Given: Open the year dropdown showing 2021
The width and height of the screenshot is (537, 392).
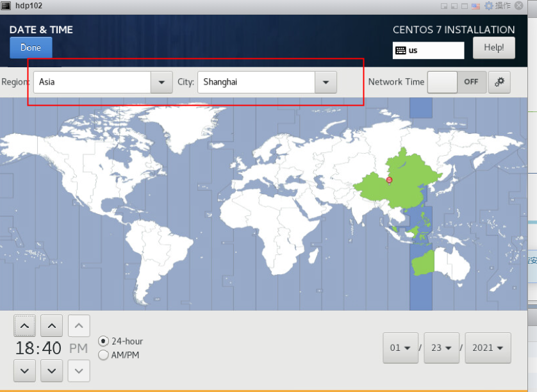Looking at the screenshot, I should [x=488, y=348].
